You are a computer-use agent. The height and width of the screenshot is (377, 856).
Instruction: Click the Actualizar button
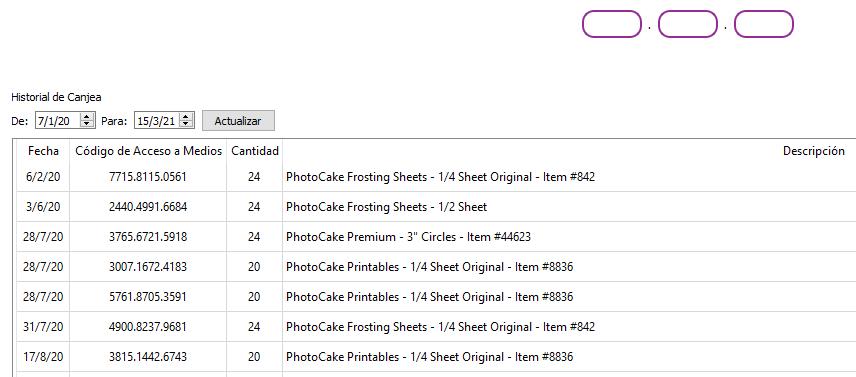click(238, 121)
